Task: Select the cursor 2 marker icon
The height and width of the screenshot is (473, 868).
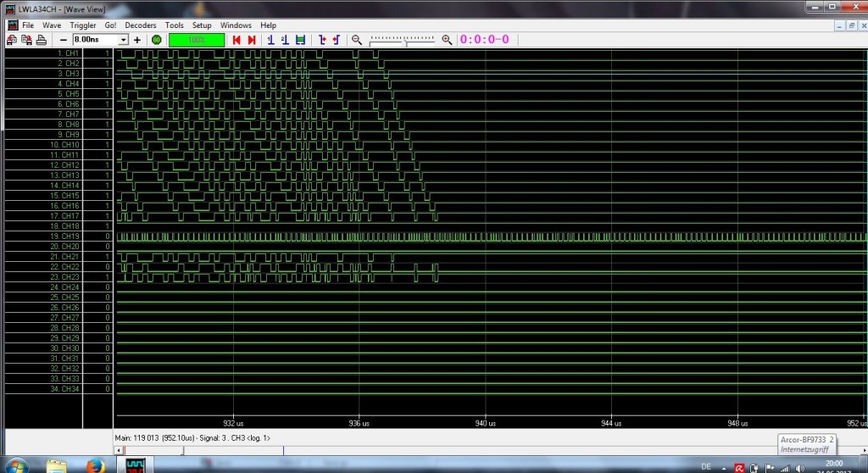Action: (285, 40)
